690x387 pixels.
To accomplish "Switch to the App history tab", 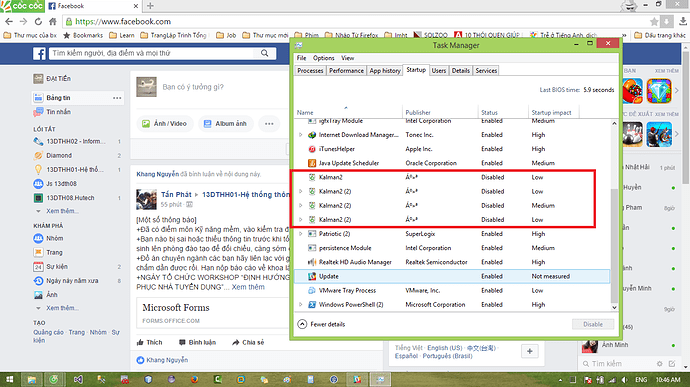I will point(385,70).
